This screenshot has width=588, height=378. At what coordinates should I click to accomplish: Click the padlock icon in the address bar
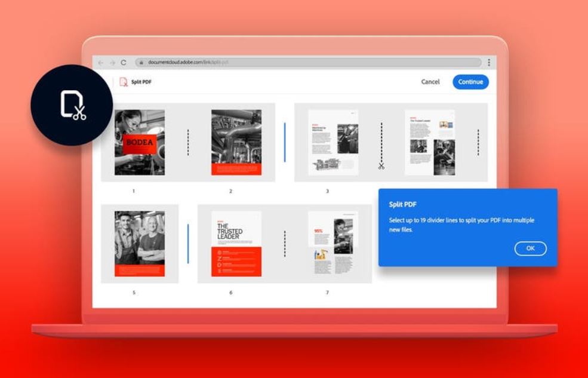click(x=141, y=62)
